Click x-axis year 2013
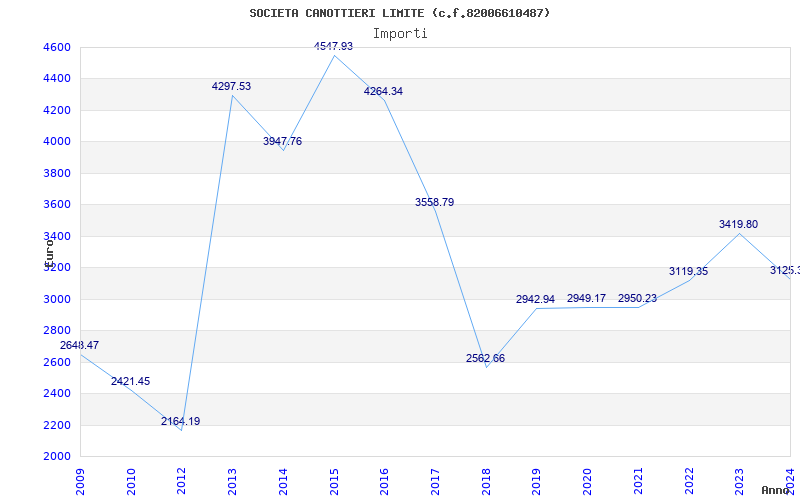The width and height of the screenshot is (800, 500). (x=232, y=482)
